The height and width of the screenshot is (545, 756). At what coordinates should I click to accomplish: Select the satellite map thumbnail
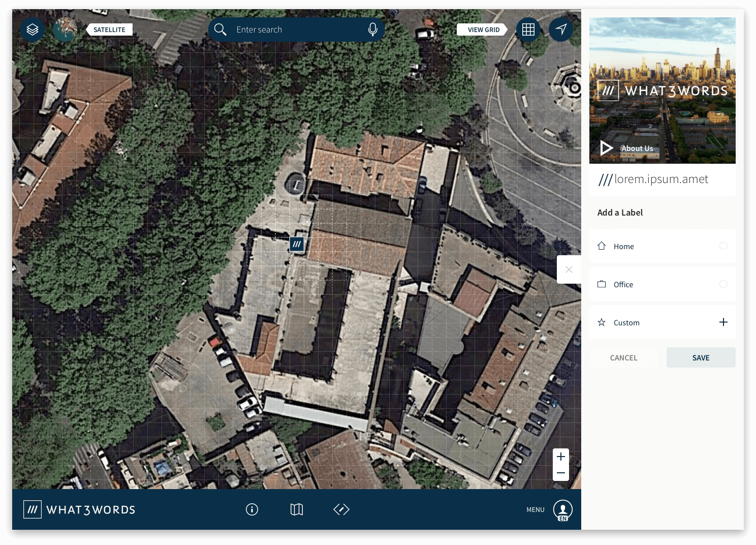click(65, 29)
